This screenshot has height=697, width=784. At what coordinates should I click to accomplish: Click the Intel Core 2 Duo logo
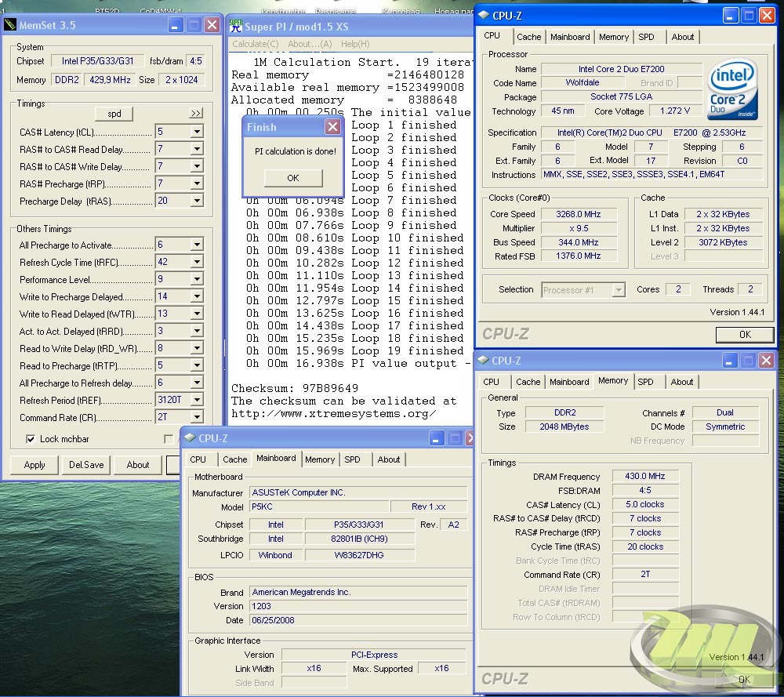[x=732, y=90]
